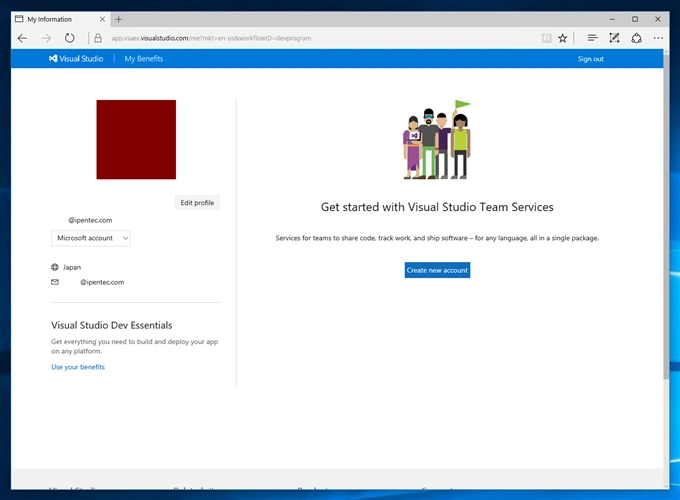
Task: Click the @ipentec.com email beside envelope
Action: point(102,282)
